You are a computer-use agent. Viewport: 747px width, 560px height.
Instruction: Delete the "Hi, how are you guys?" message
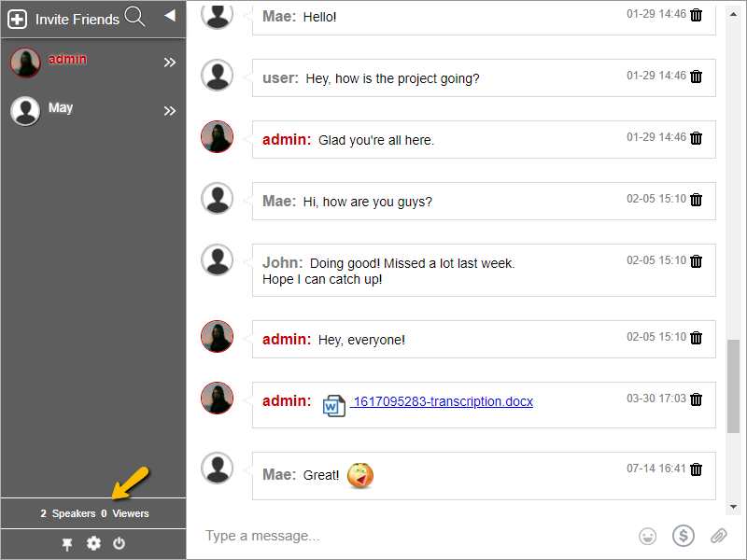click(696, 199)
